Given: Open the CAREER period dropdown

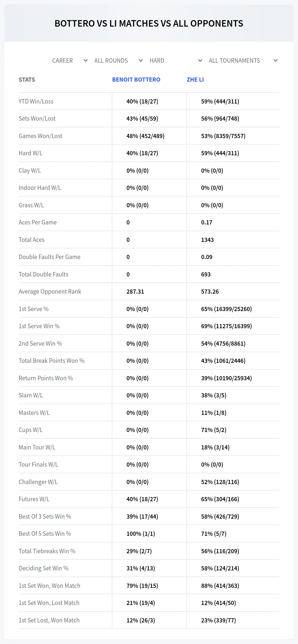Looking at the screenshot, I should [70, 61].
